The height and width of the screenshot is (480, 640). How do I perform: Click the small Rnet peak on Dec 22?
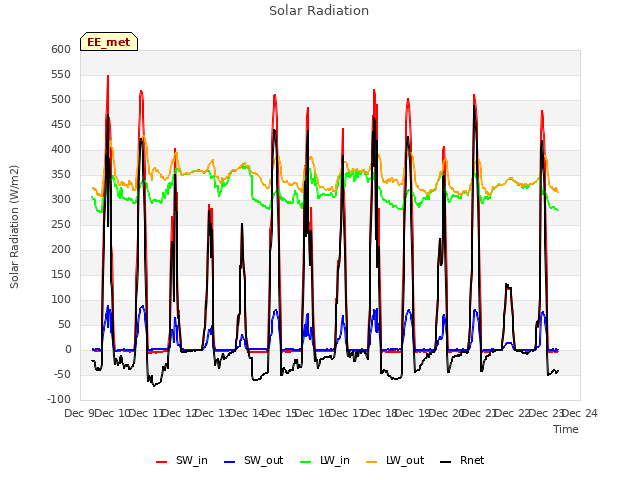click(x=508, y=286)
